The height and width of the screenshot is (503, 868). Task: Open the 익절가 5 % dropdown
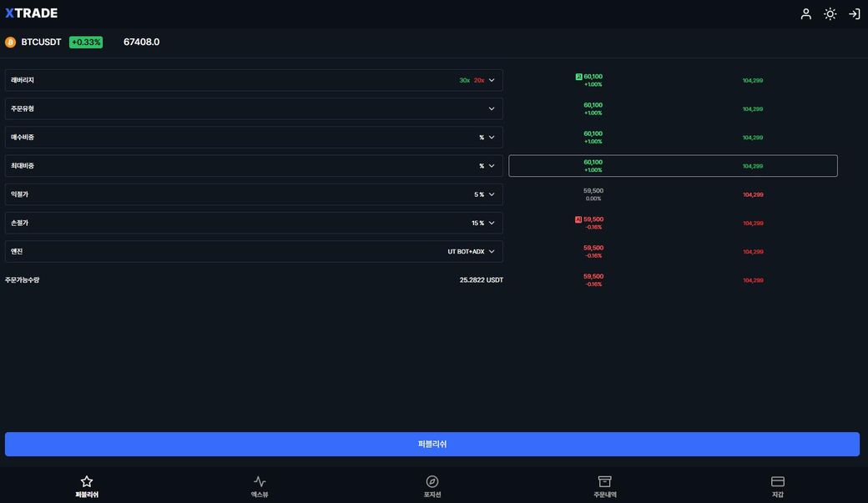pyautogui.click(x=492, y=194)
